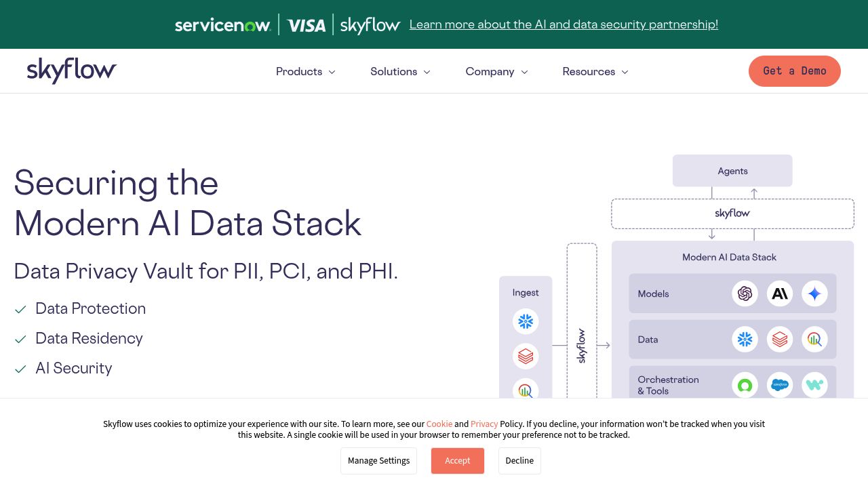Click the Snowflake icon under Ingest
The image size is (868, 488).
pos(526,321)
